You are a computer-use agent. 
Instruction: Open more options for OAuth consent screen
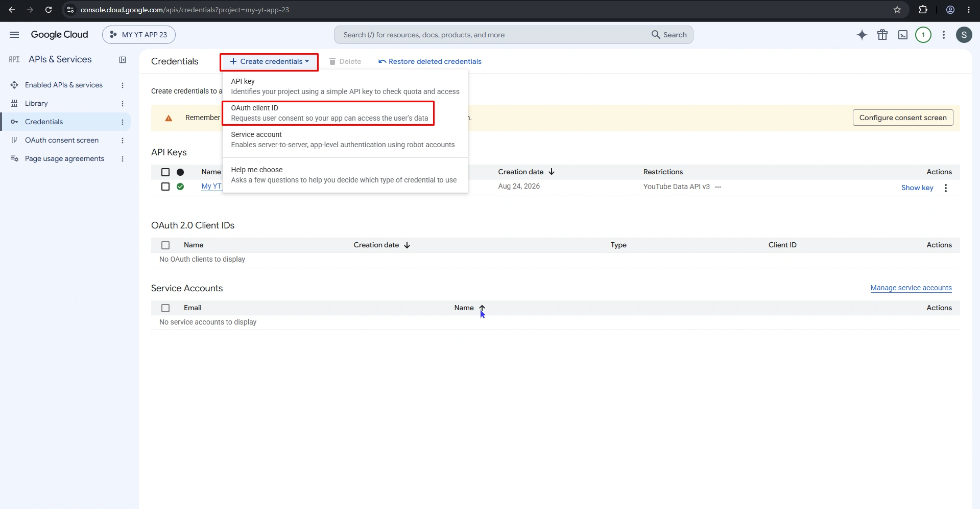coord(123,141)
